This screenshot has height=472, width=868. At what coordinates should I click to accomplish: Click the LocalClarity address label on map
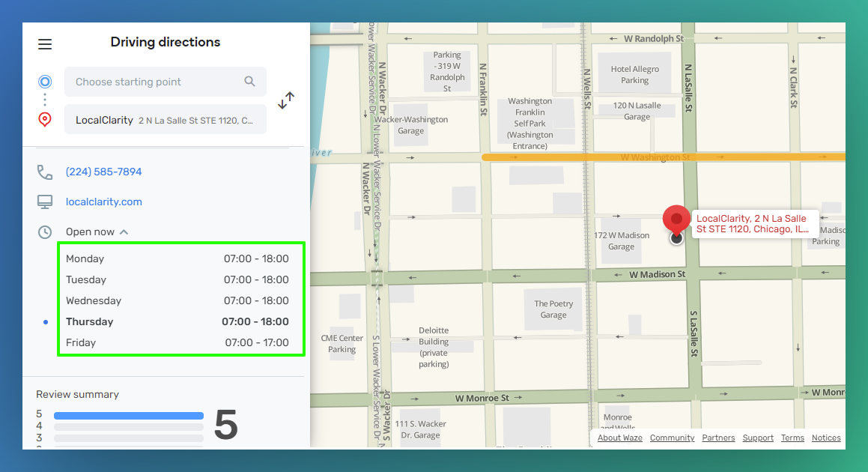756,224
